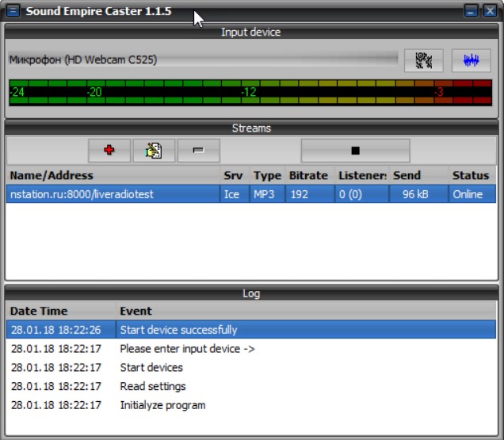Screen dimensions: 504x440
Task: Open the app menu icon in title bar
Action: (13, 10)
